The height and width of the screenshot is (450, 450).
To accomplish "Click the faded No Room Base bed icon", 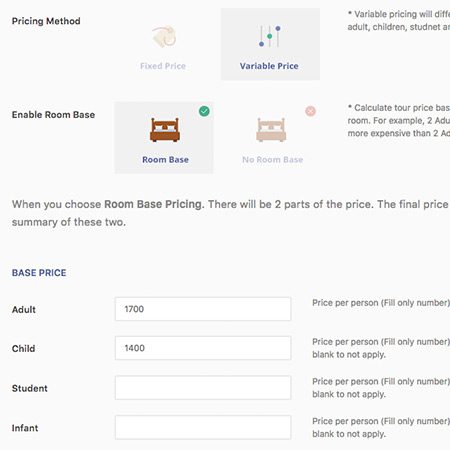I will click(271, 130).
